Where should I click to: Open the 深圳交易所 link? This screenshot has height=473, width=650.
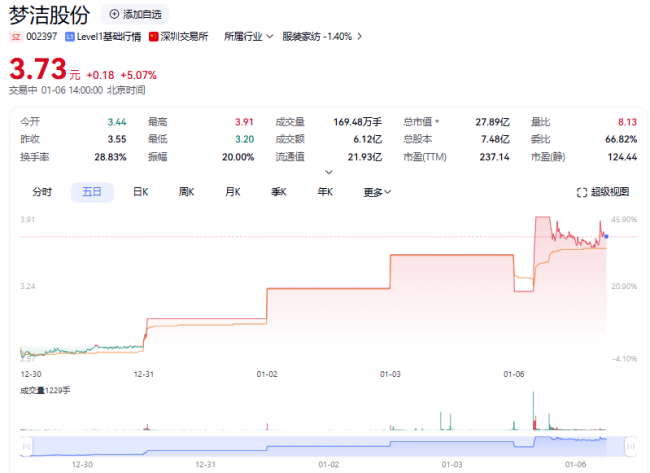(x=184, y=37)
